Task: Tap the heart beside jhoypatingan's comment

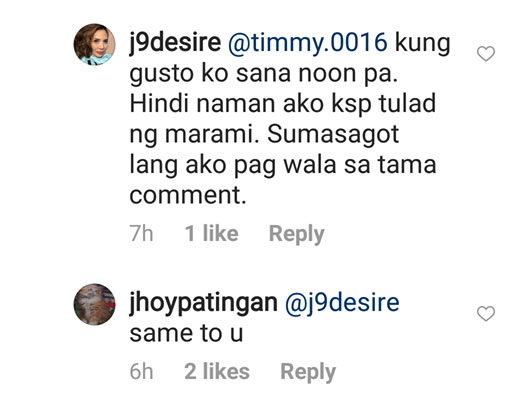Action: pos(486,313)
